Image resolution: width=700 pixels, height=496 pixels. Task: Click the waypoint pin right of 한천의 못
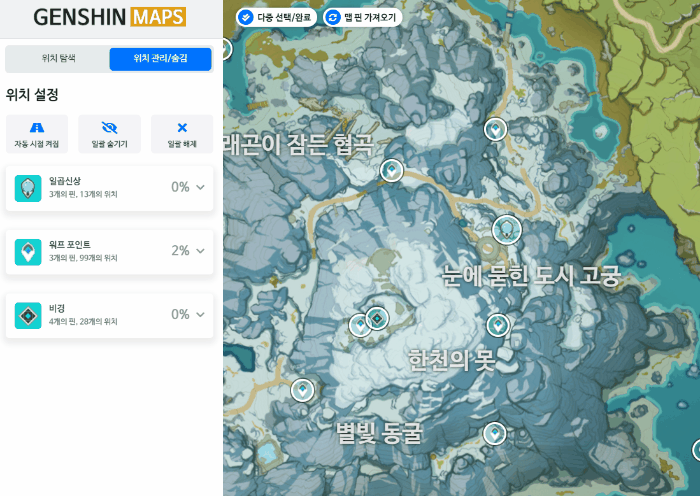(x=497, y=325)
